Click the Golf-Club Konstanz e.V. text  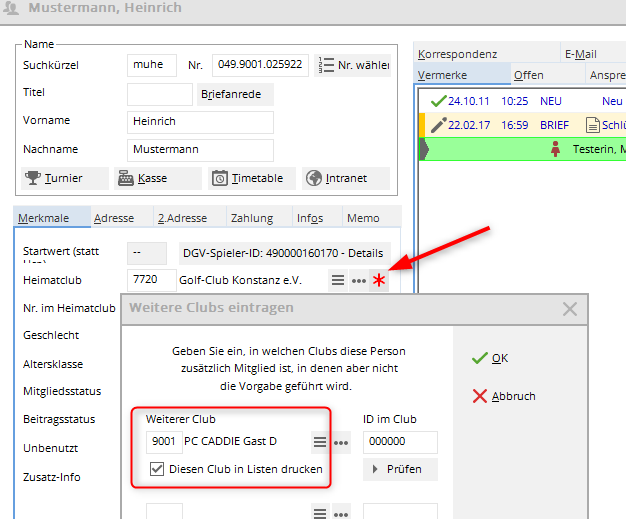[x=240, y=280]
